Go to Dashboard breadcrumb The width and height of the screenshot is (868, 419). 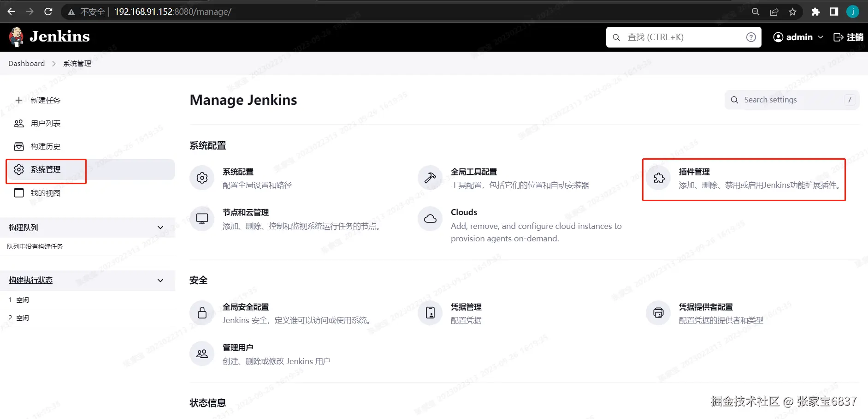click(27, 64)
